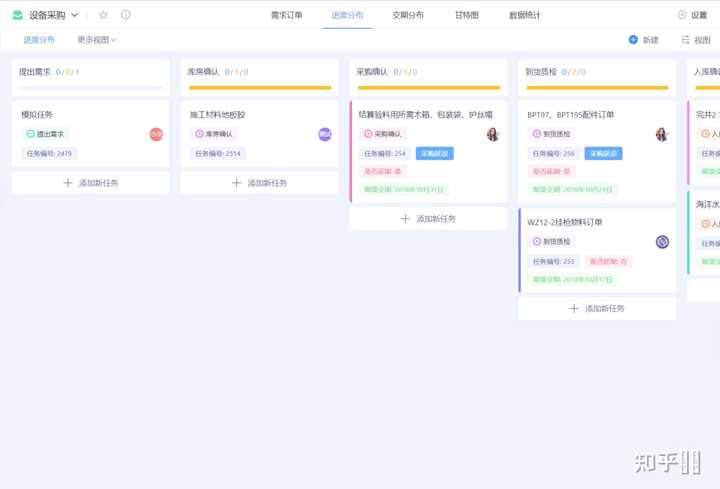Add new task in 到货质检 column
720x489 pixels.
(x=597, y=309)
